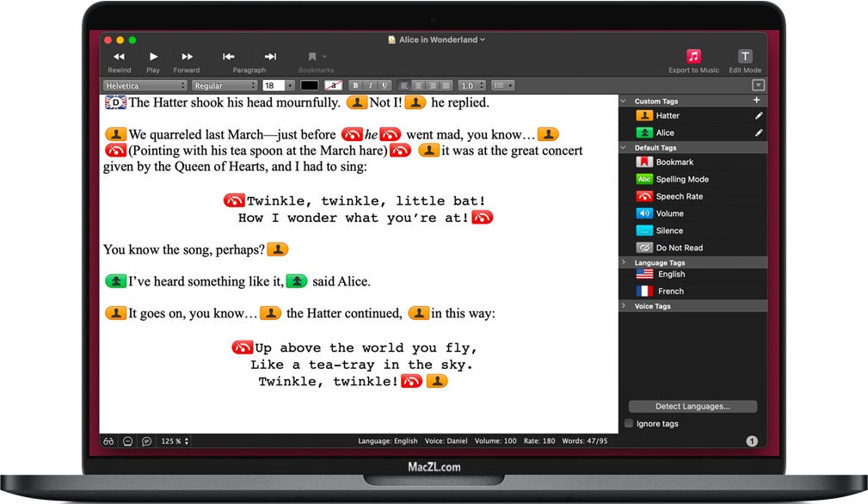Enable the Ignore tags checkbox

628,423
